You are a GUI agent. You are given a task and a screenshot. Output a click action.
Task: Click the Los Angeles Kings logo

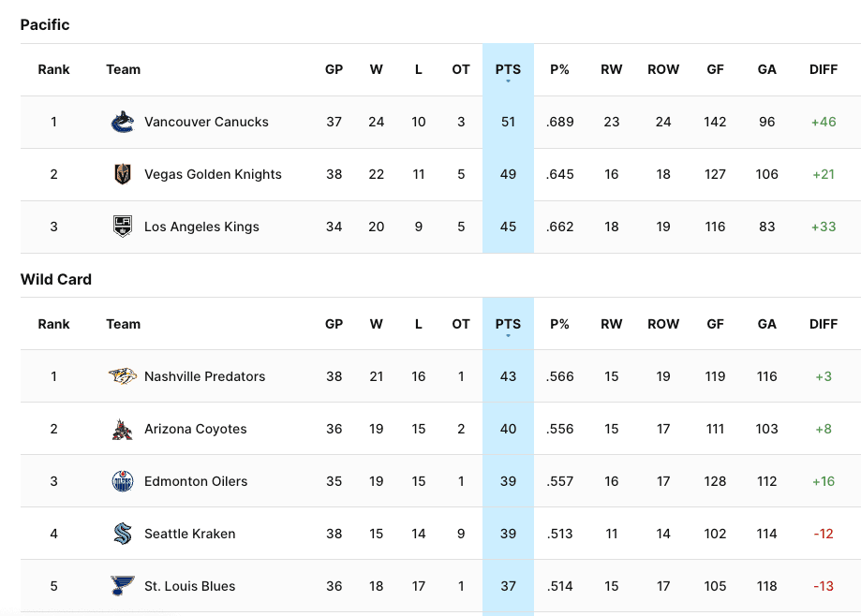click(123, 227)
